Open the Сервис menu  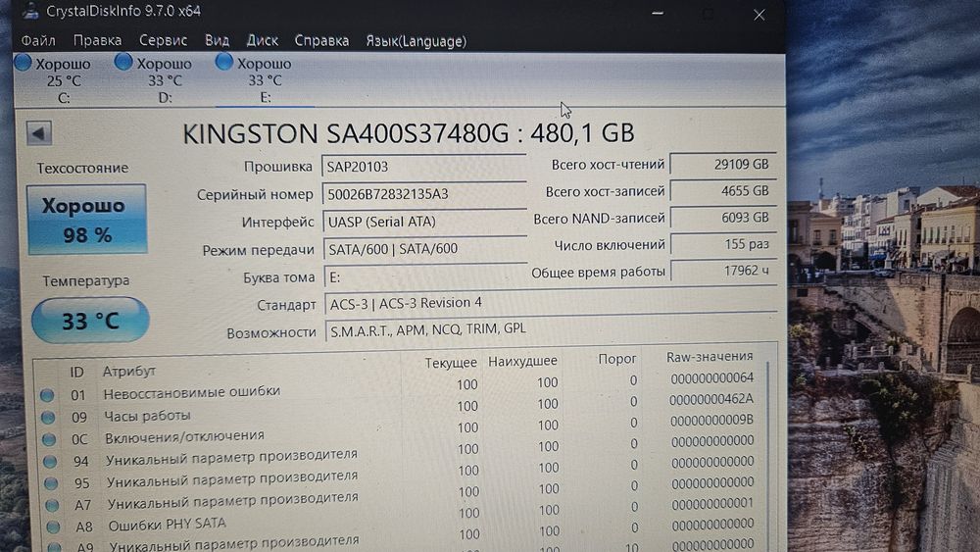pos(163,40)
